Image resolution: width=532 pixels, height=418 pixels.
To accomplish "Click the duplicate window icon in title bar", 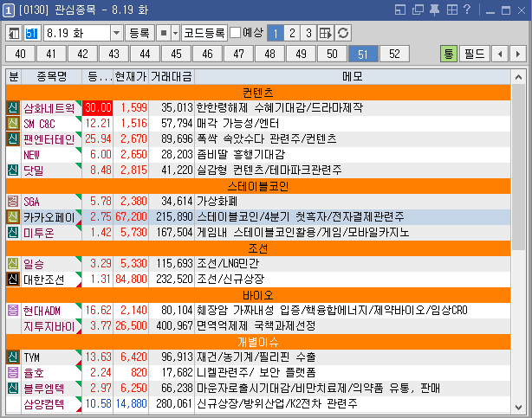I will click(x=418, y=10).
